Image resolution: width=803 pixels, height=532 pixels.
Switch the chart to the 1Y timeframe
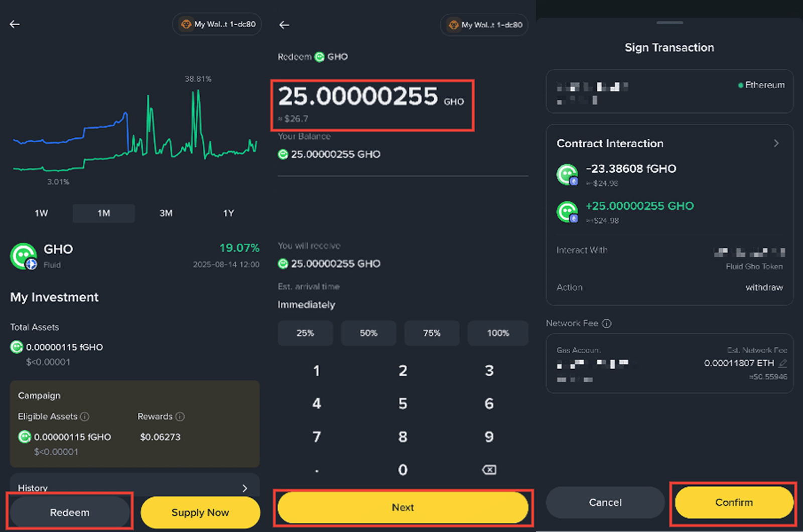228,213
